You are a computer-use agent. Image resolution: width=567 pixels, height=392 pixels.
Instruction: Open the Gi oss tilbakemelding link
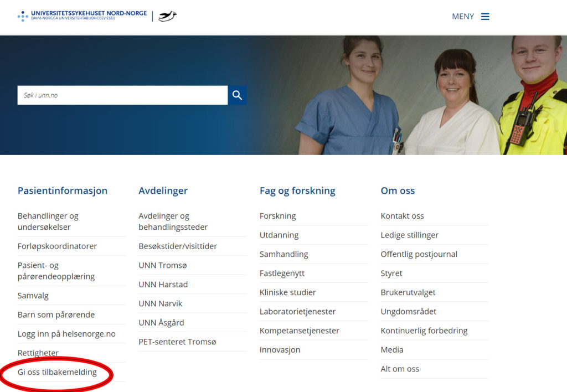coord(57,372)
